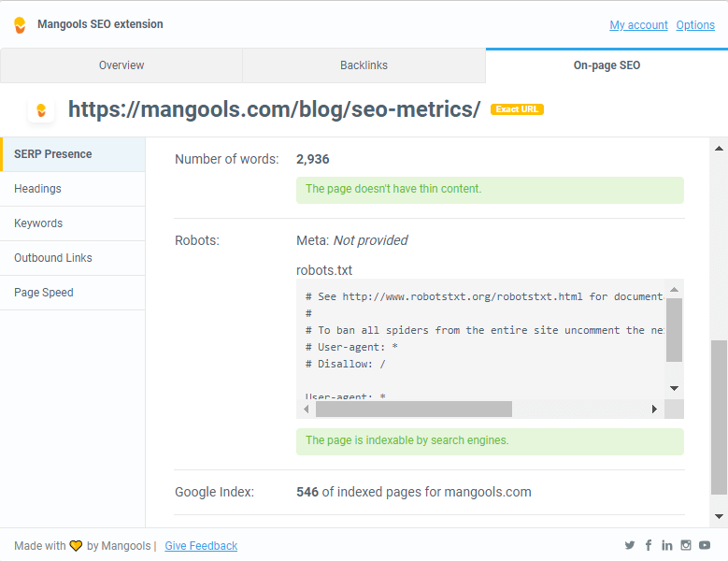728x561 pixels.
Task: Open the Options link
Action: (695, 25)
